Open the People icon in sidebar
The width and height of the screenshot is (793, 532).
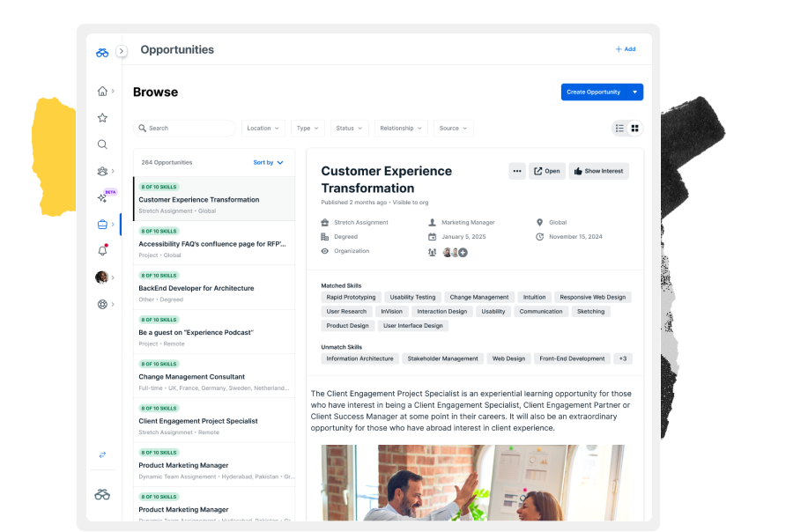tap(102, 171)
